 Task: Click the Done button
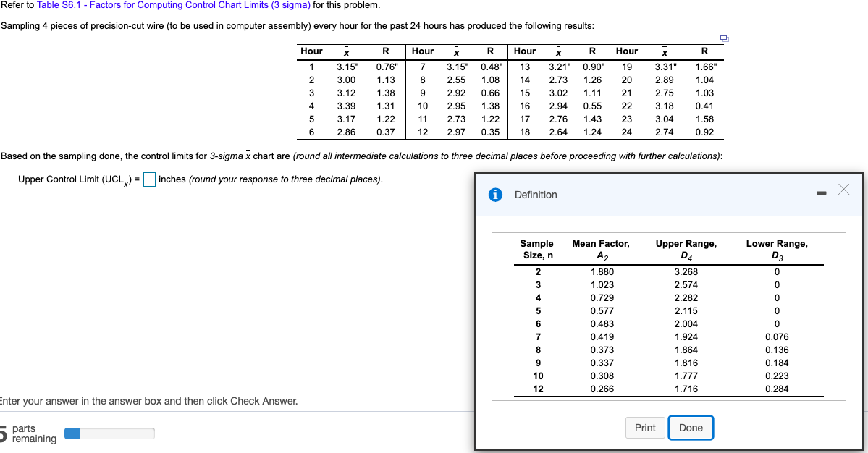(x=691, y=428)
